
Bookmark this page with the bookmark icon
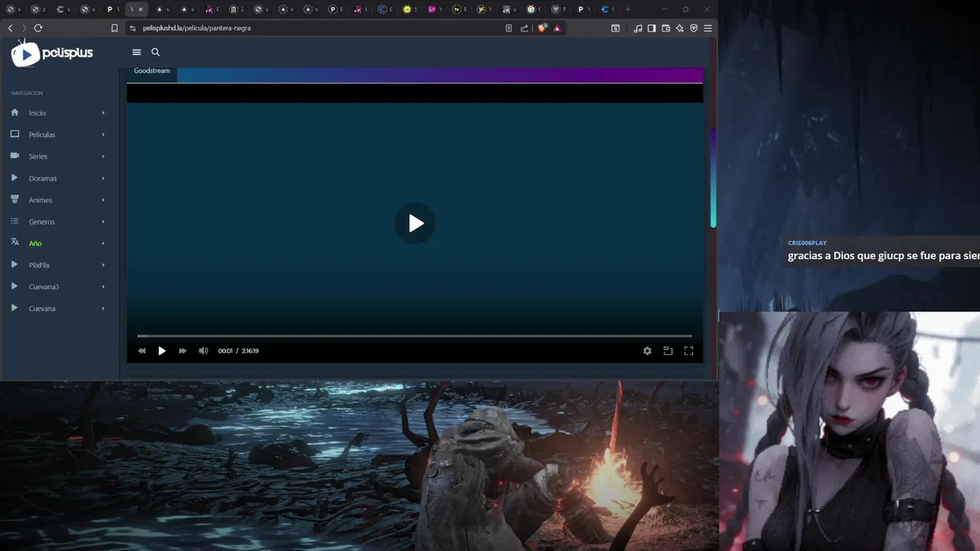tap(115, 28)
